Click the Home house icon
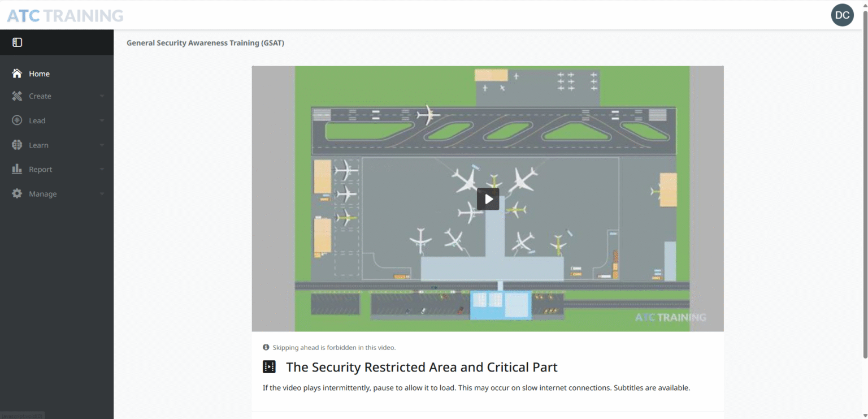Viewport: 868px width, 419px height. 17,74
